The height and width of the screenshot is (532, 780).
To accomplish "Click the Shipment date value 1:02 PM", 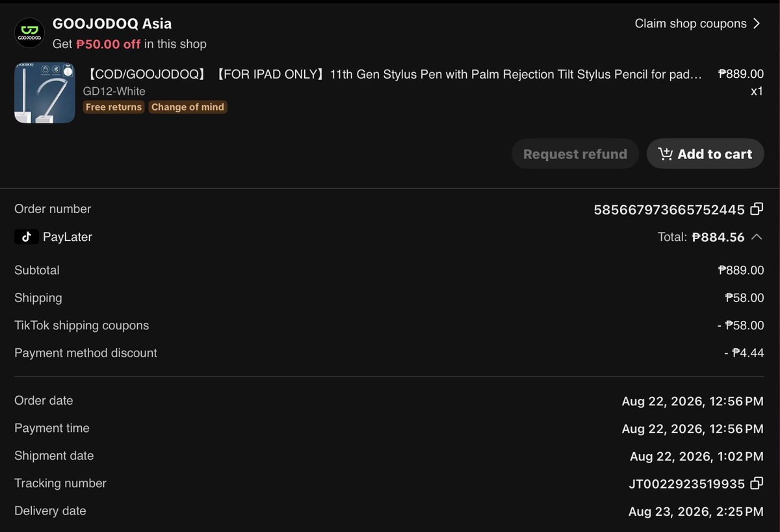I will (x=697, y=457).
